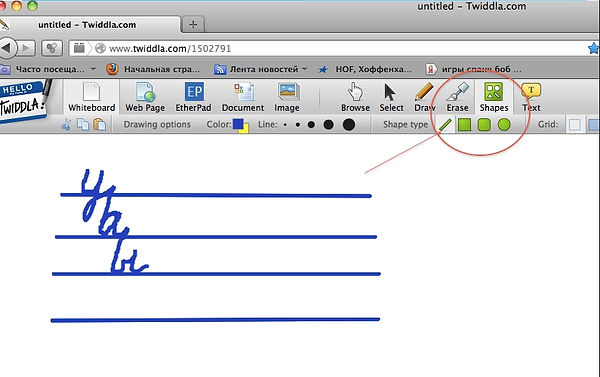Select the blank no-grid option

[x=574, y=125]
